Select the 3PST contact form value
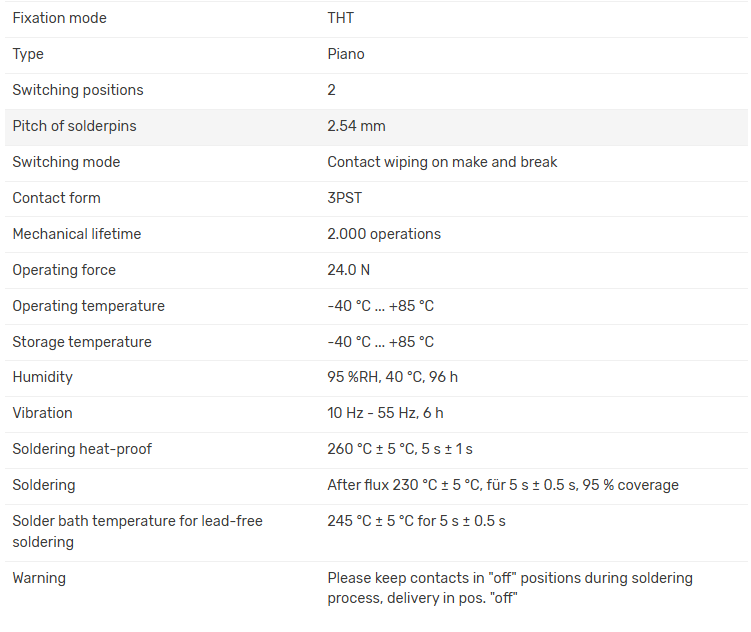This screenshot has height=632, width=751. tap(344, 198)
